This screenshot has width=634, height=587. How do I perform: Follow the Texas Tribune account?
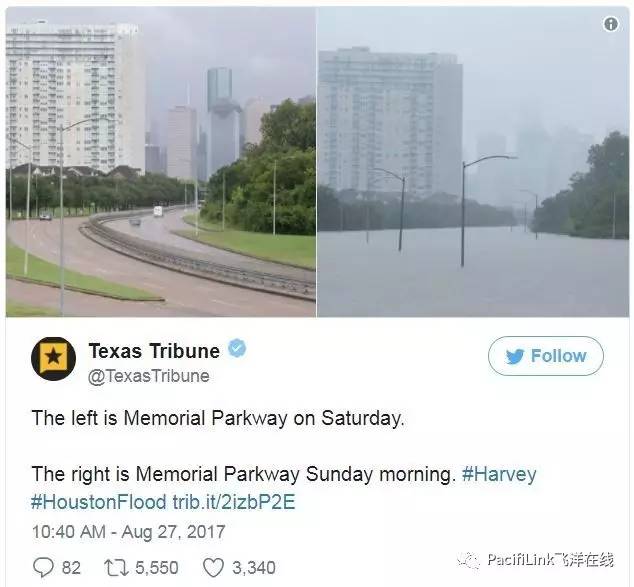click(546, 356)
